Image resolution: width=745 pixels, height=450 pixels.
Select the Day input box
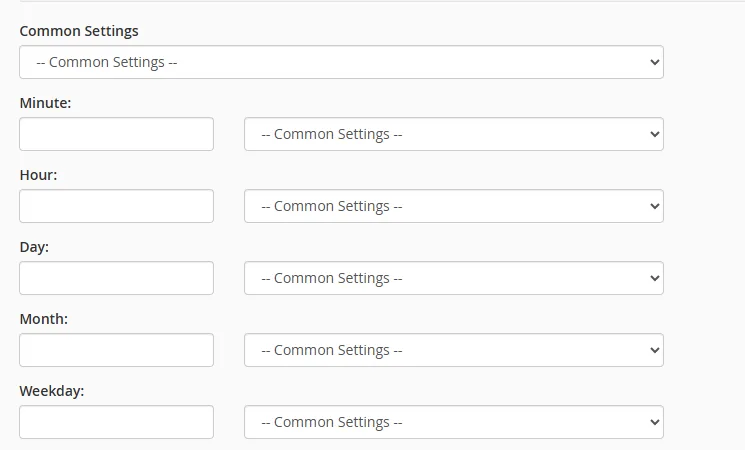coord(116,278)
